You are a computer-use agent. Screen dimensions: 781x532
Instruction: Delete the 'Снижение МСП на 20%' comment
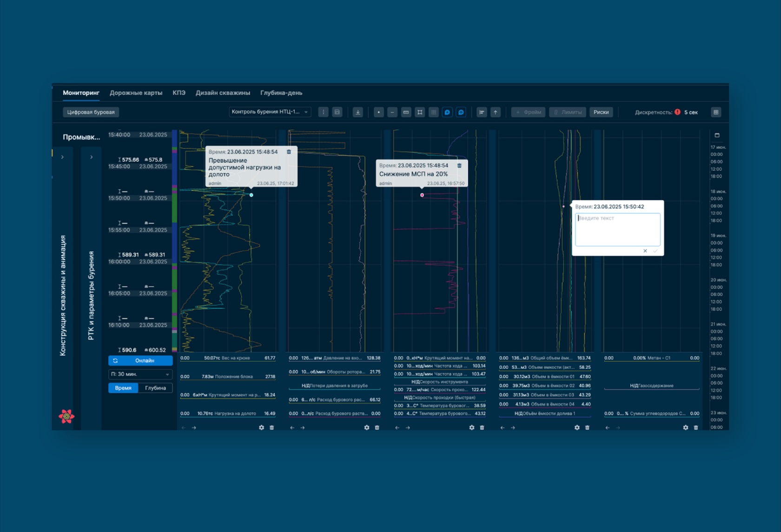click(459, 166)
